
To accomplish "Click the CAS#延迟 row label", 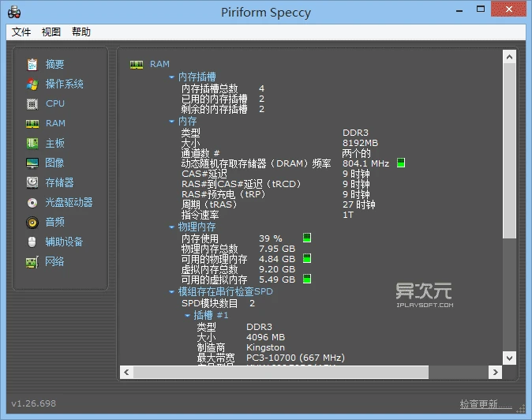I will pos(204,174).
